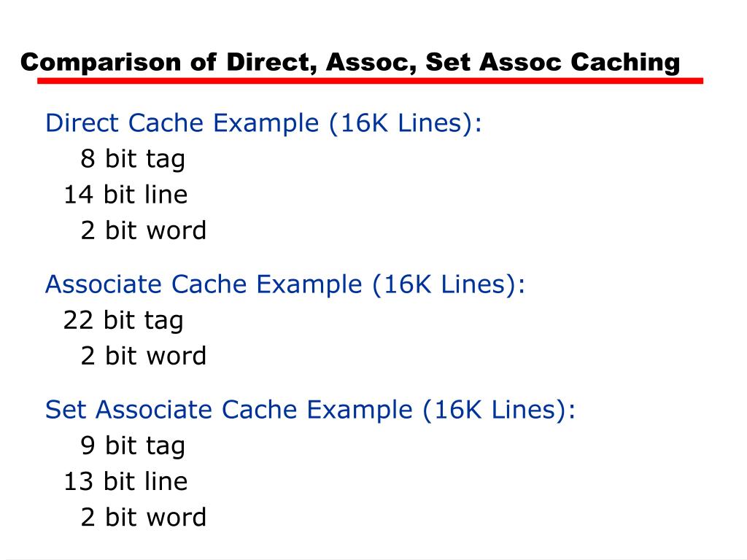
Task: Click the '9 bit tag' line
Action: point(133,446)
